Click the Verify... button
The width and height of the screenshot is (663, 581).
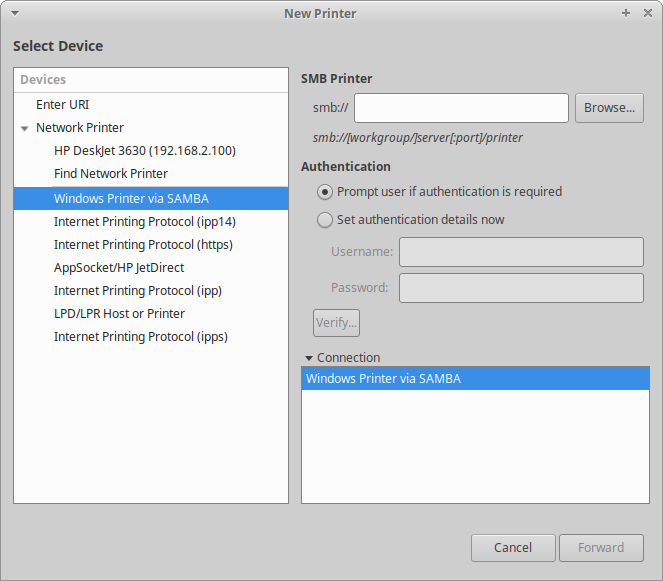(336, 322)
